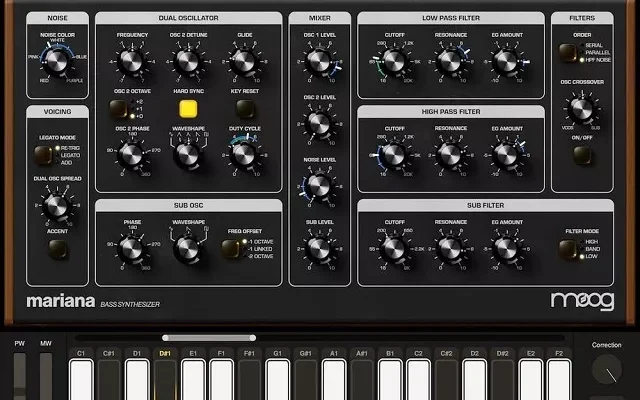Click the Dual Oscillator Frequency knob

click(132, 63)
